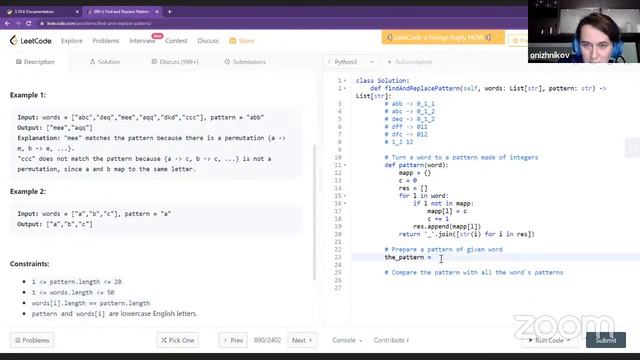Collapse code fold at line 16
The height and width of the screenshot is (360, 640).
pos(345,203)
